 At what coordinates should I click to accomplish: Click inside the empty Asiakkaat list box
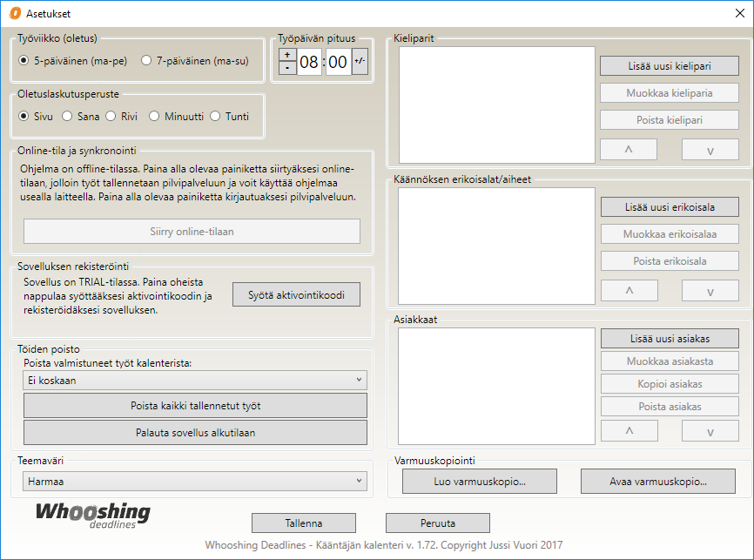point(496,386)
